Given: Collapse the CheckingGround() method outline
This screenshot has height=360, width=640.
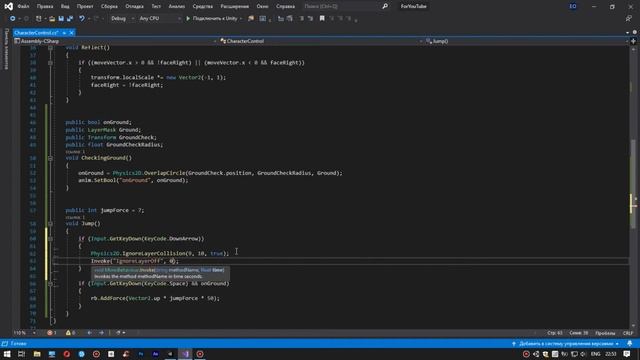Looking at the screenshot, I should [50, 158].
